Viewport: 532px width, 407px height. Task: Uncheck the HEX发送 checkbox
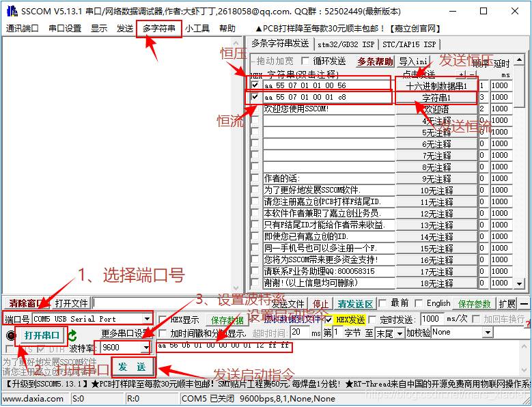(328, 320)
